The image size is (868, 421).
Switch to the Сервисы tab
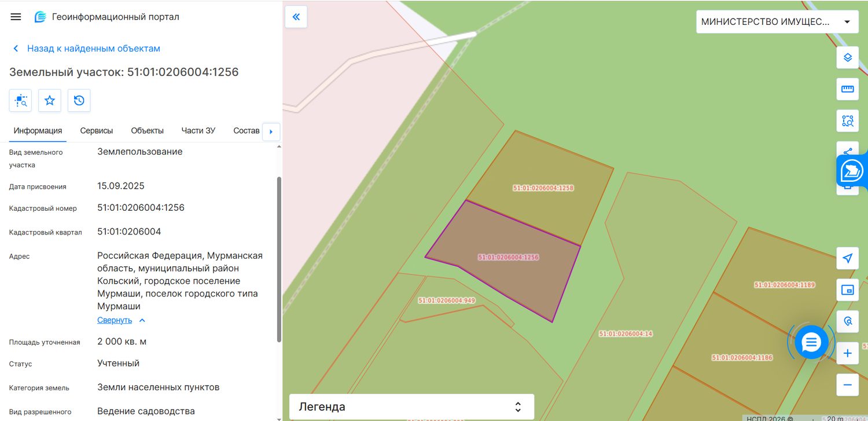tap(97, 131)
